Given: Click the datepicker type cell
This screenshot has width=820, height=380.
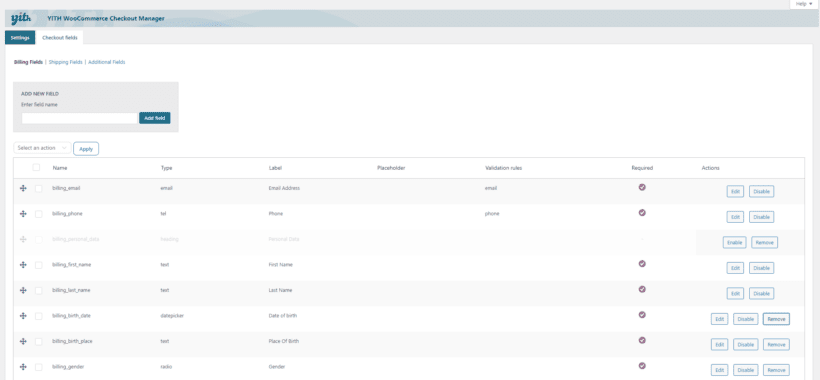Looking at the screenshot, I should click(x=172, y=316).
